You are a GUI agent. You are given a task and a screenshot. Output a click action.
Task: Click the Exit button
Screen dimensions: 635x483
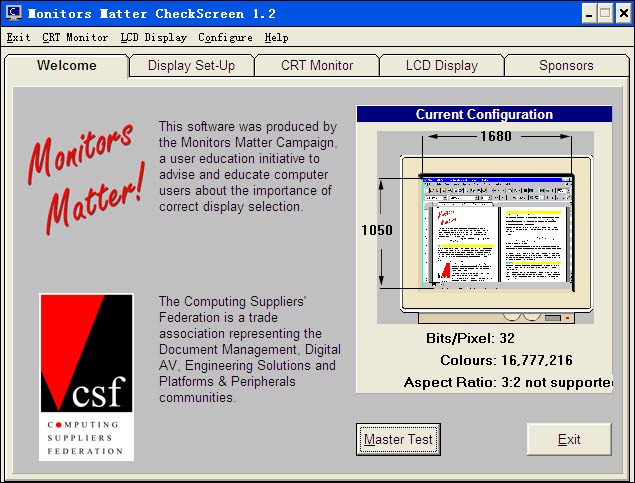[569, 439]
